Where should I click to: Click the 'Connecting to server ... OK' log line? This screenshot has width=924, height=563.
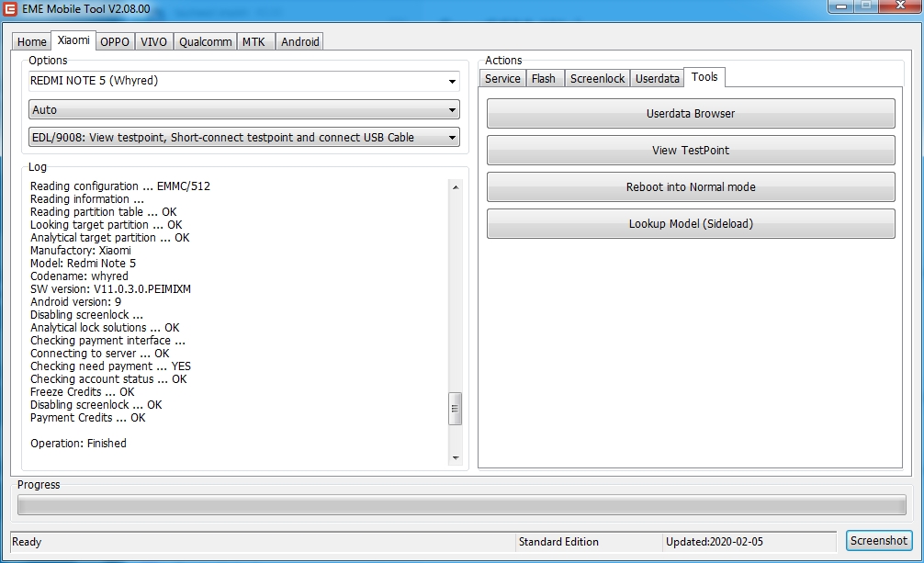tap(99, 353)
